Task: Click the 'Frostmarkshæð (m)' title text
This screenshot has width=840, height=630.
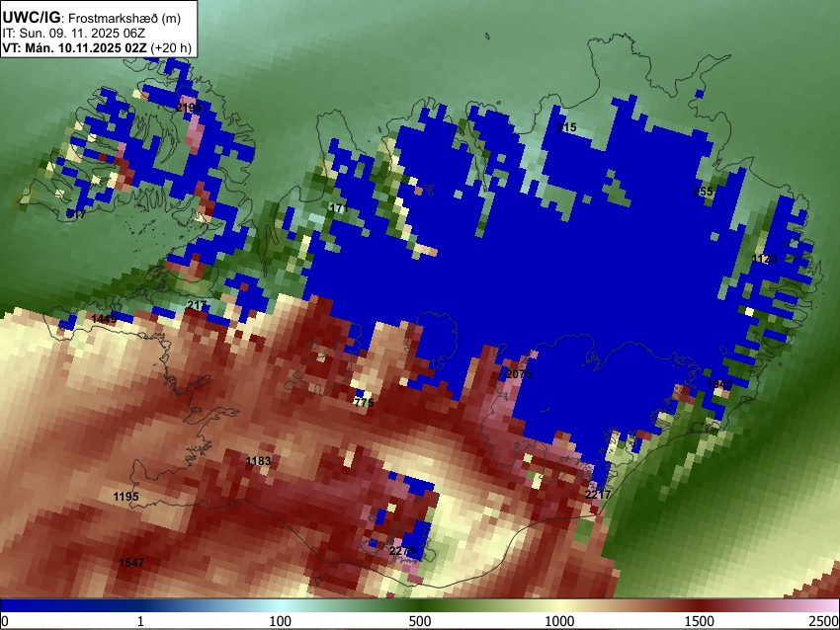Action: 125,18
